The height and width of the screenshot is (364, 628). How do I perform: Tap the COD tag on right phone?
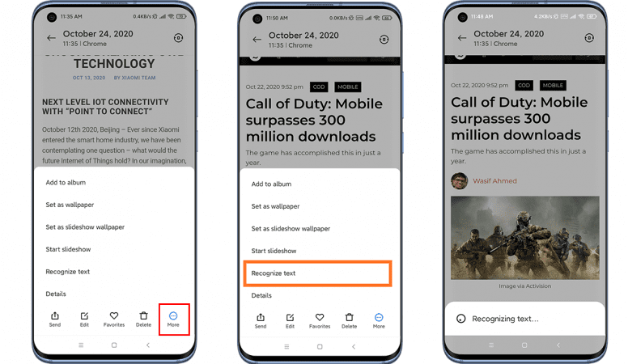coord(524,85)
